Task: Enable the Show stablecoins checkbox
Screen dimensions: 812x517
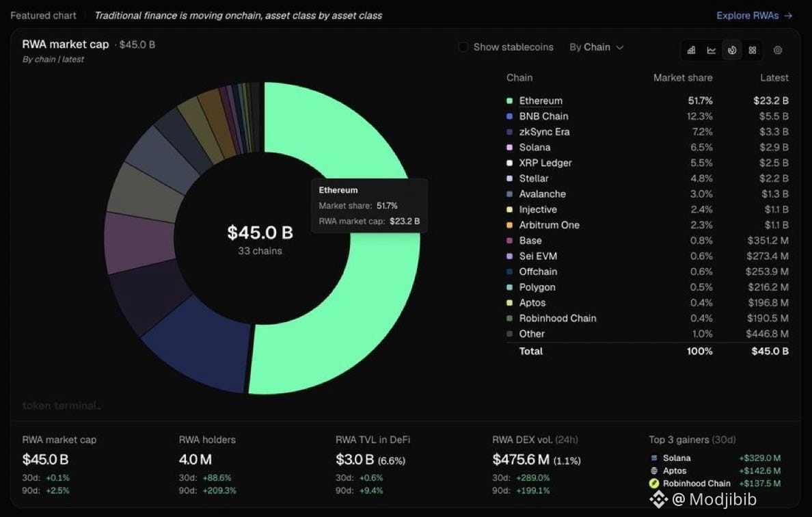Action: [463, 47]
